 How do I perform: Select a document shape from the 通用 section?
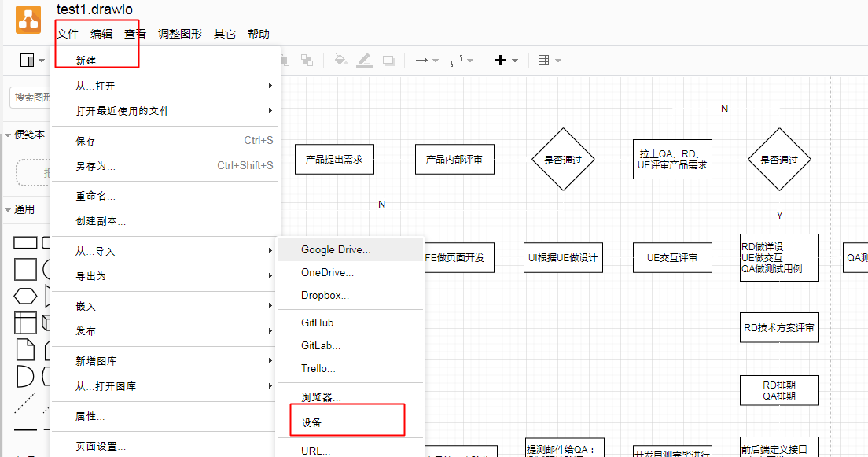click(24, 348)
